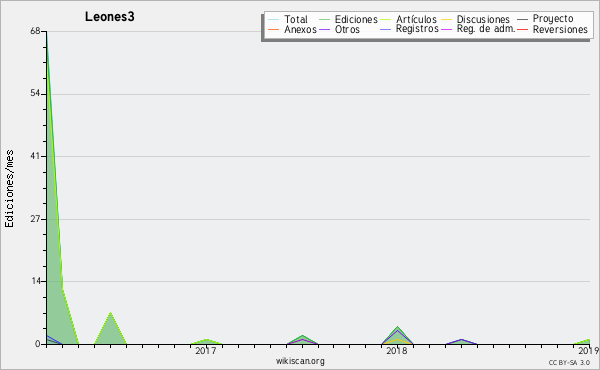
Task: Click the Discusiones yellow line swatch
Action: click(447, 20)
